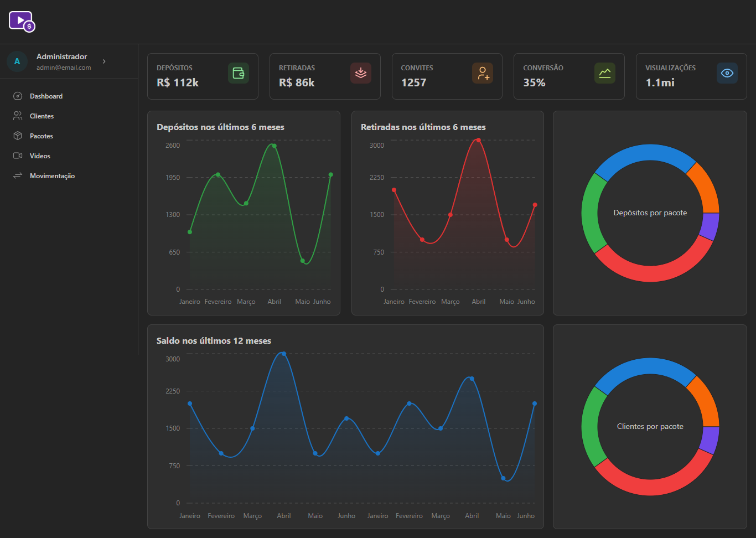
Task: Click the Videos camera icon in sidebar
Action: 18,156
